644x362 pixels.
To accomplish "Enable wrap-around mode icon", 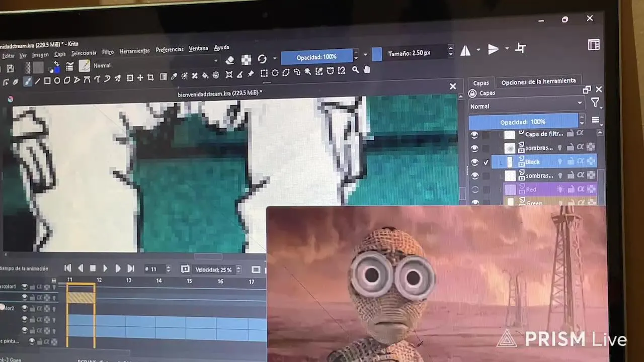I will coord(521,48).
